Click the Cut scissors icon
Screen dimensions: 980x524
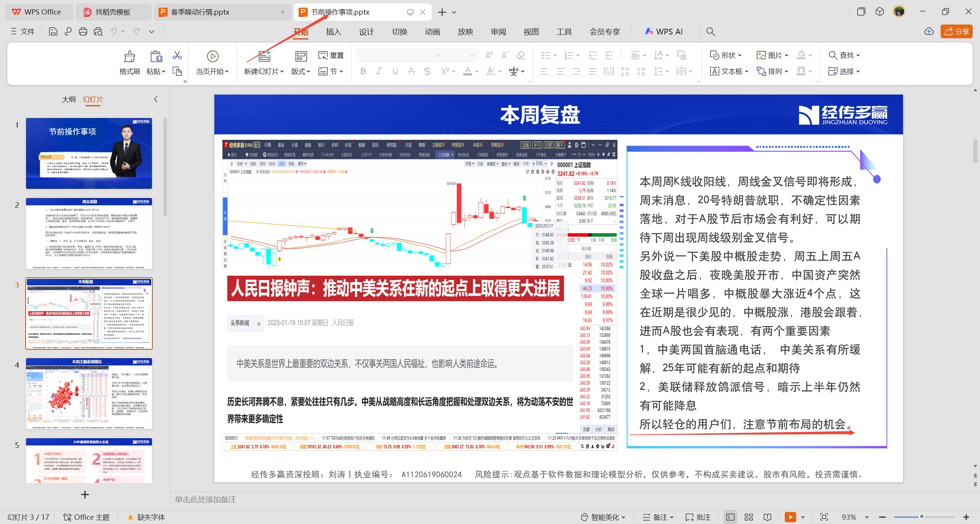(x=177, y=56)
